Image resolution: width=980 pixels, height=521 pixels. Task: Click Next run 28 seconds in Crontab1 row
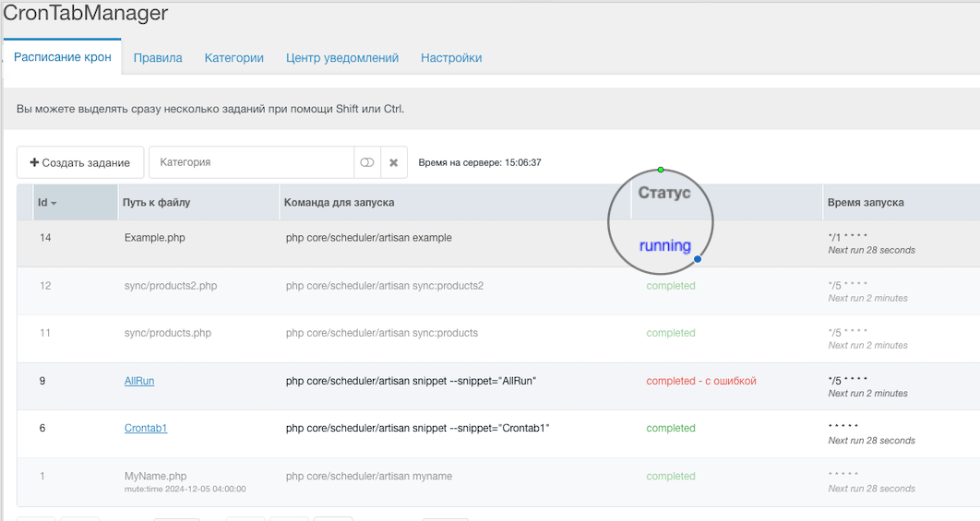pos(871,441)
